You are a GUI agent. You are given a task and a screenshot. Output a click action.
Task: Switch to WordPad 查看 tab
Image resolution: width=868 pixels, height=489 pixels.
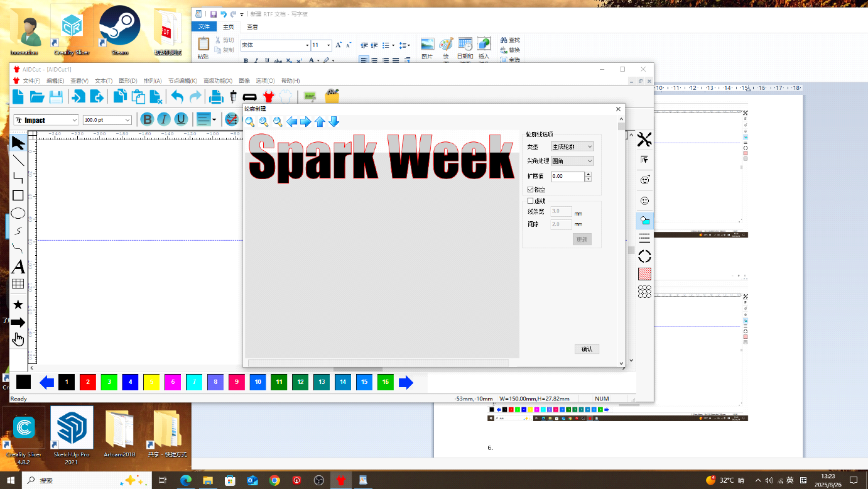pos(252,27)
